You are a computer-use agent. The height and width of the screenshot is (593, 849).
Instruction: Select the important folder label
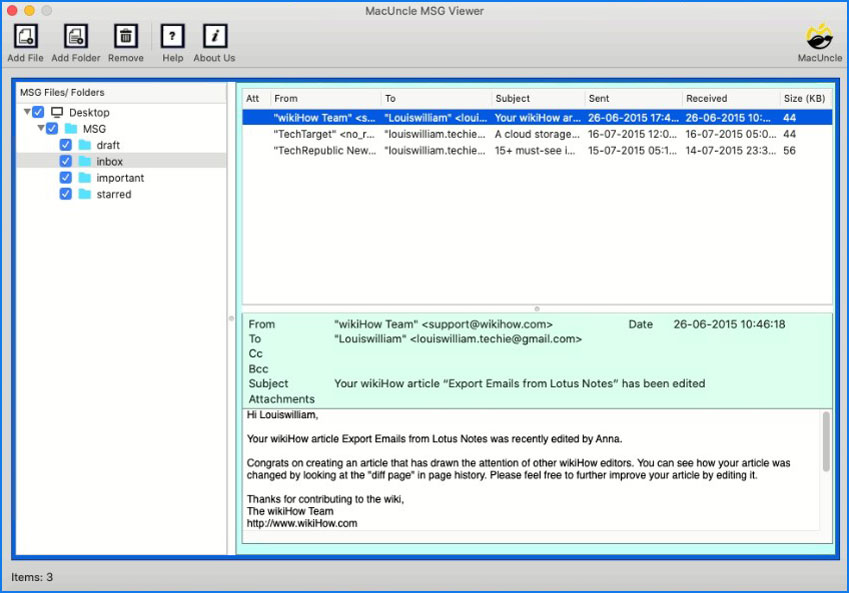[120, 178]
